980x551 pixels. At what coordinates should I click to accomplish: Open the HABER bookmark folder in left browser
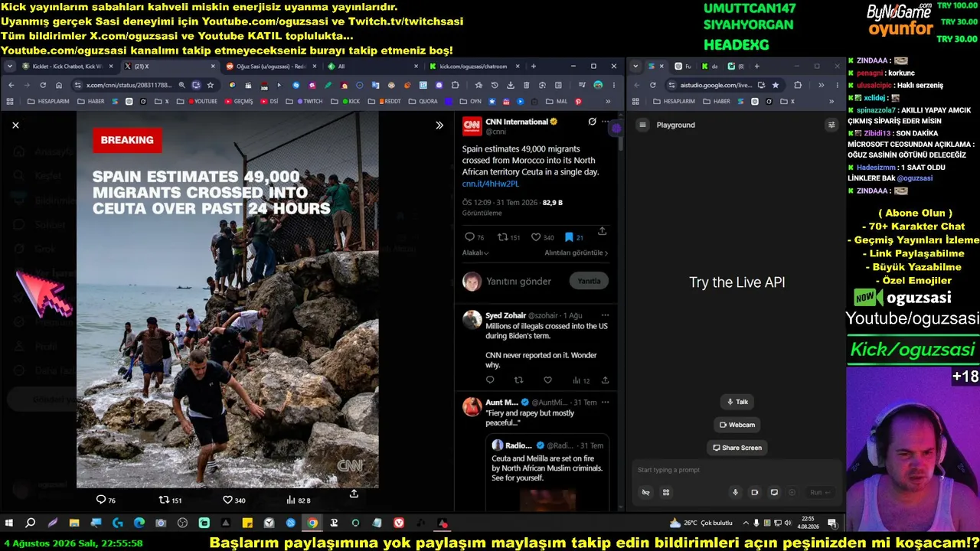tap(92, 101)
